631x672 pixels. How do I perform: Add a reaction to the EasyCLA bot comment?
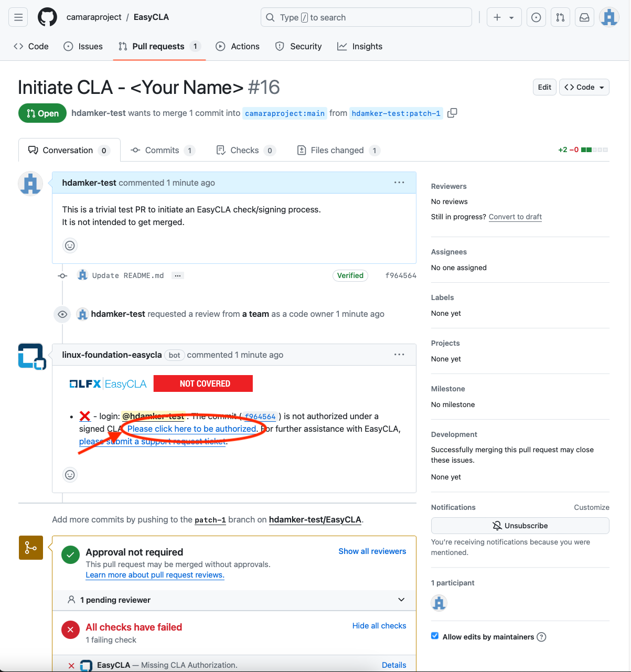(70, 475)
